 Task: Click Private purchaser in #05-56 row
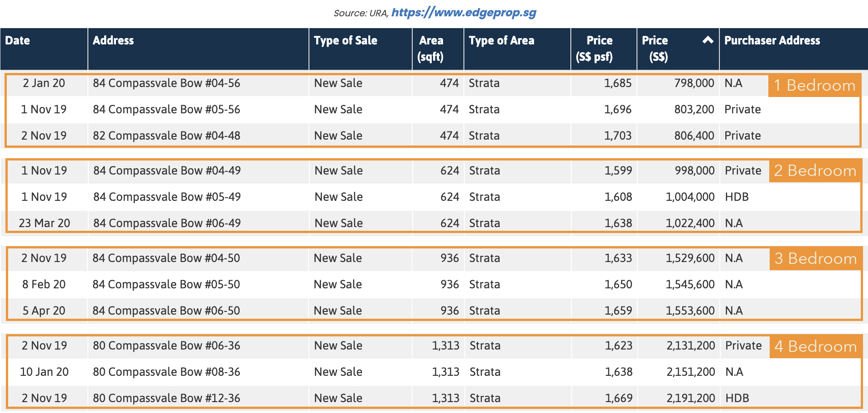[743, 110]
